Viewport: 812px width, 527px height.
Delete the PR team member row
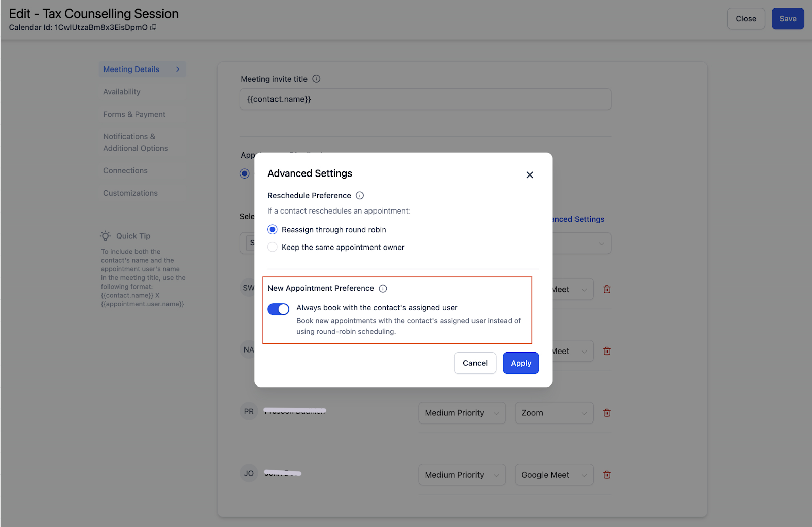(x=607, y=413)
